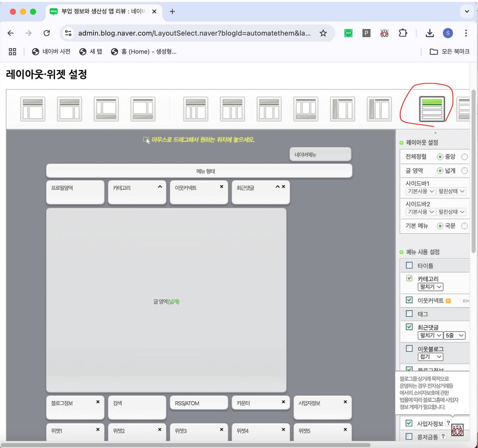478x448 pixels.
Task: Open the browser extensions puzzle icon
Action: tap(403, 33)
